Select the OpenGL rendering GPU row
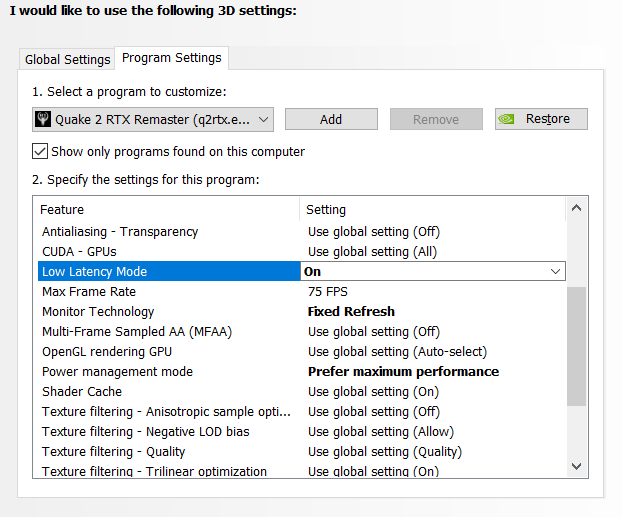622x517 pixels. pyautogui.click(x=107, y=352)
